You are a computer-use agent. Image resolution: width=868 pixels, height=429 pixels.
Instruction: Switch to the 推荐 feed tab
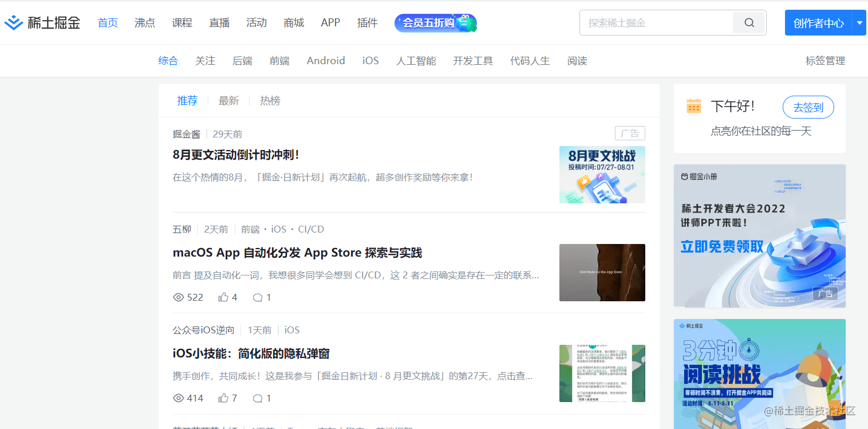187,101
